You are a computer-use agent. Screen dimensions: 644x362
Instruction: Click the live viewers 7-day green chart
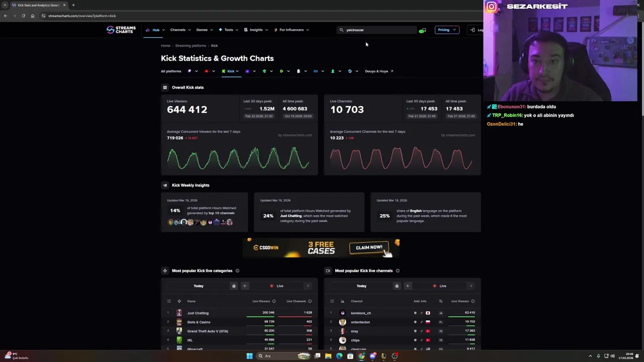click(238, 158)
